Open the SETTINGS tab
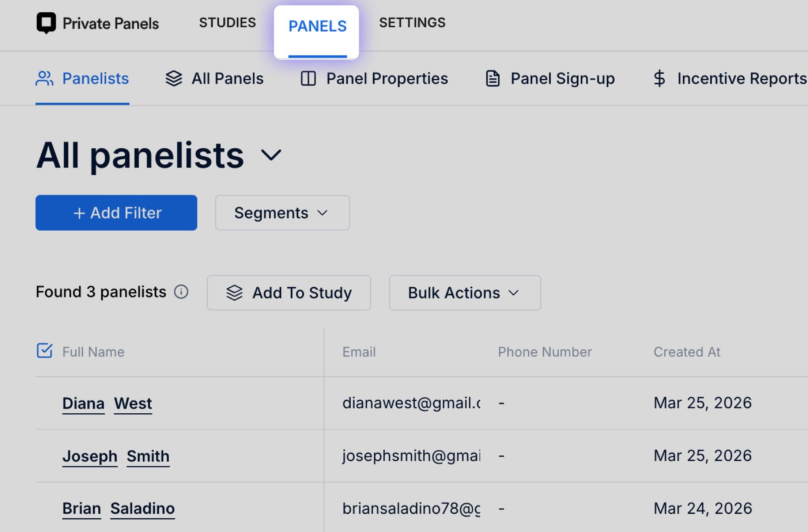The height and width of the screenshot is (532, 808). (412, 23)
